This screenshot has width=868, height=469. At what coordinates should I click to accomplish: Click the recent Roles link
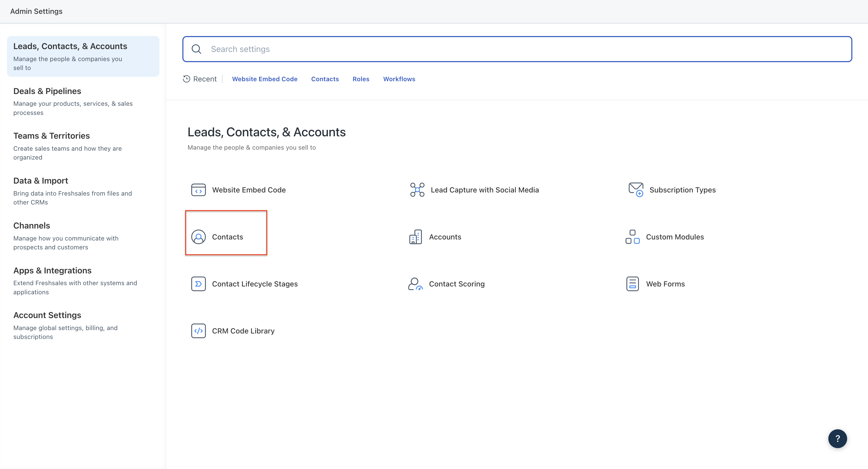[x=361, y=79]
